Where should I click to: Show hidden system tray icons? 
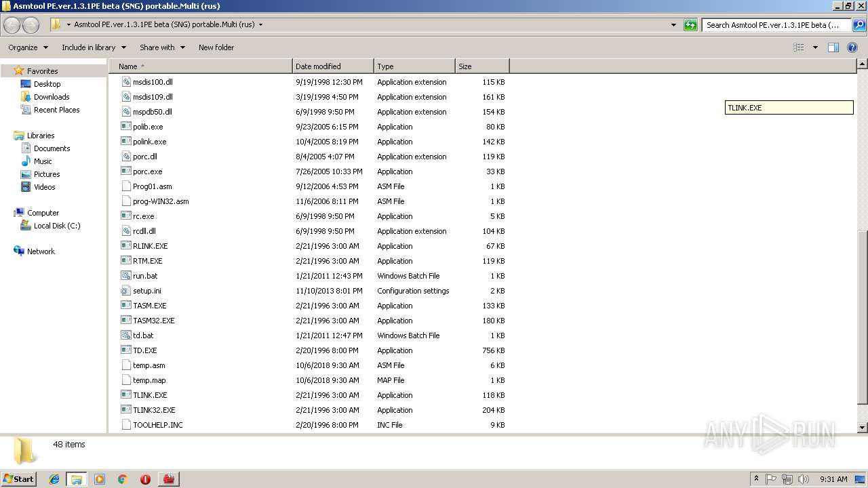pos(756,479)
